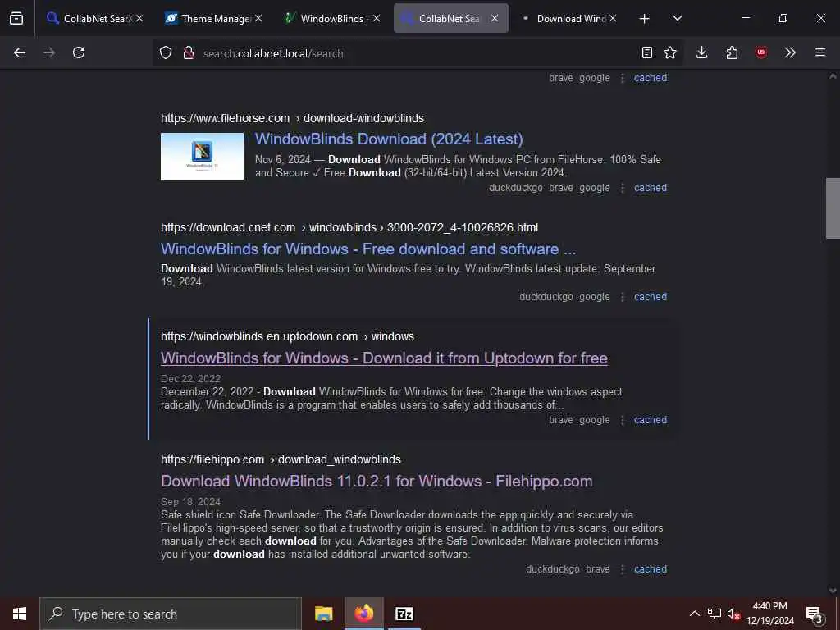The height and width of the screenshot is (630, 840).
Task: Open WindowBlinds Download (2024 Latest) result
Action: (x=389, y=139)
